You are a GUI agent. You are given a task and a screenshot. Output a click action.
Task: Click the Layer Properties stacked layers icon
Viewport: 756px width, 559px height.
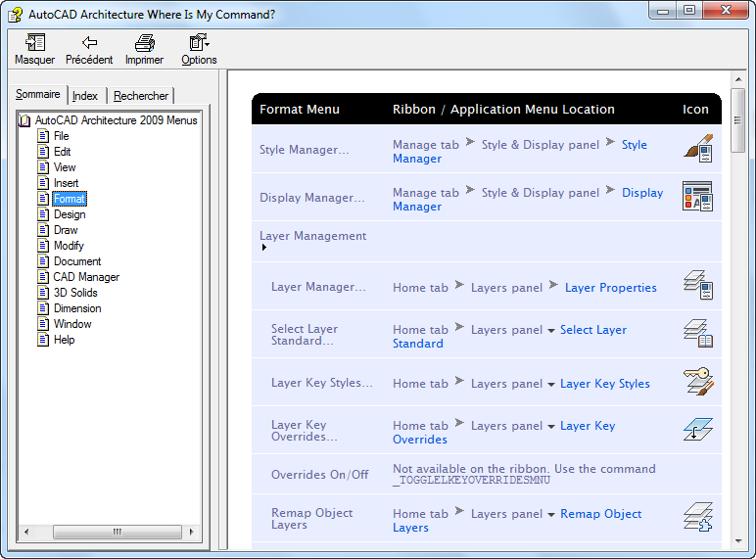tap(698, 285)
